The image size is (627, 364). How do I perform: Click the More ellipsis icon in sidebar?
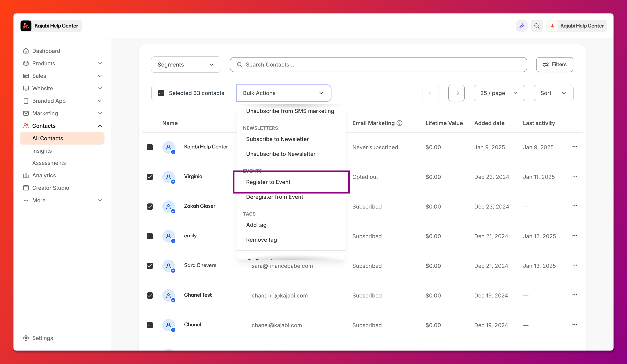tap(26, 200)
